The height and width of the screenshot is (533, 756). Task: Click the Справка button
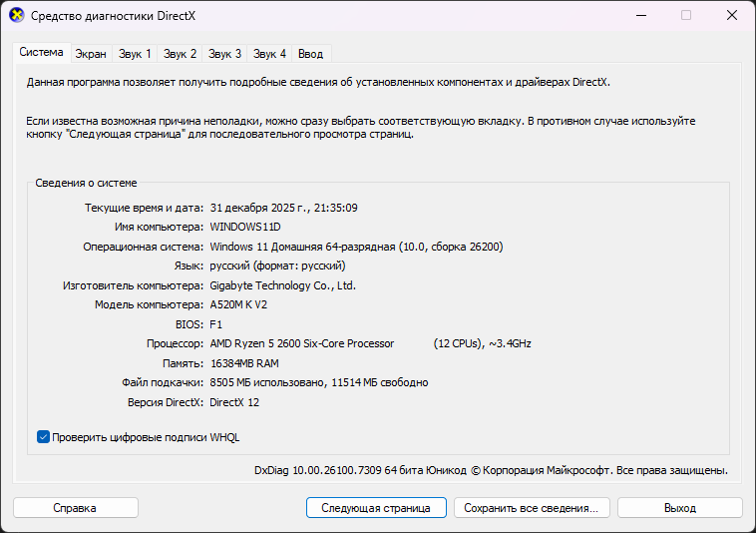pos(76,508)
